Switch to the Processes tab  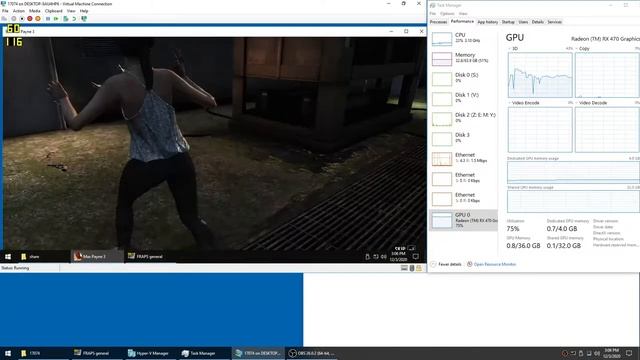438,22
